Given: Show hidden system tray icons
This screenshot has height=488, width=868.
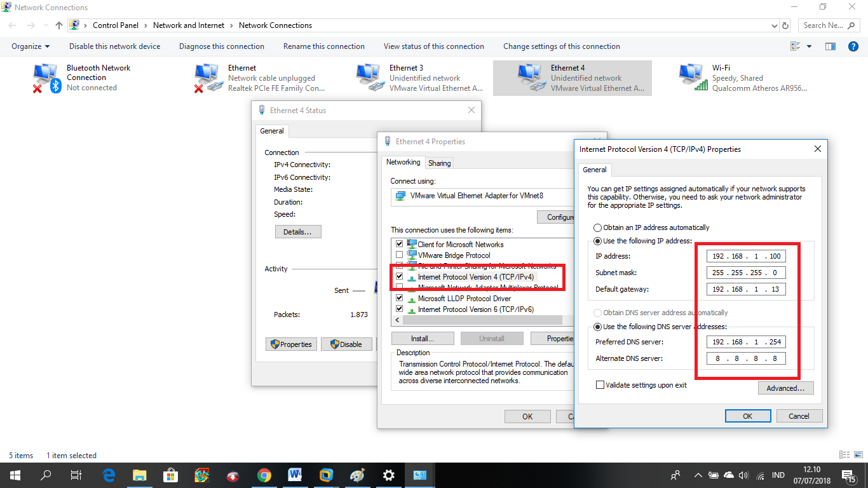Looking at the screenshot, I should (x=698, y=475).
